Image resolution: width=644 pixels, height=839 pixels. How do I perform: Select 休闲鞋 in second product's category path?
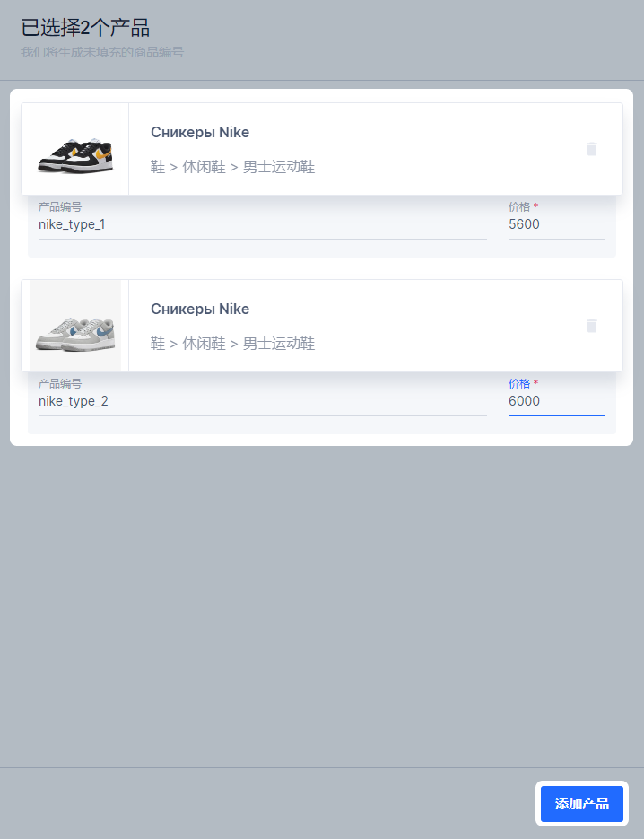[204, 344]
